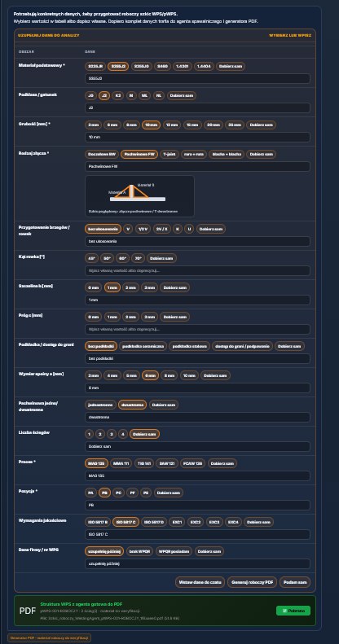
Task: Click Wstaw dane do czatu button
Action: 200,582
